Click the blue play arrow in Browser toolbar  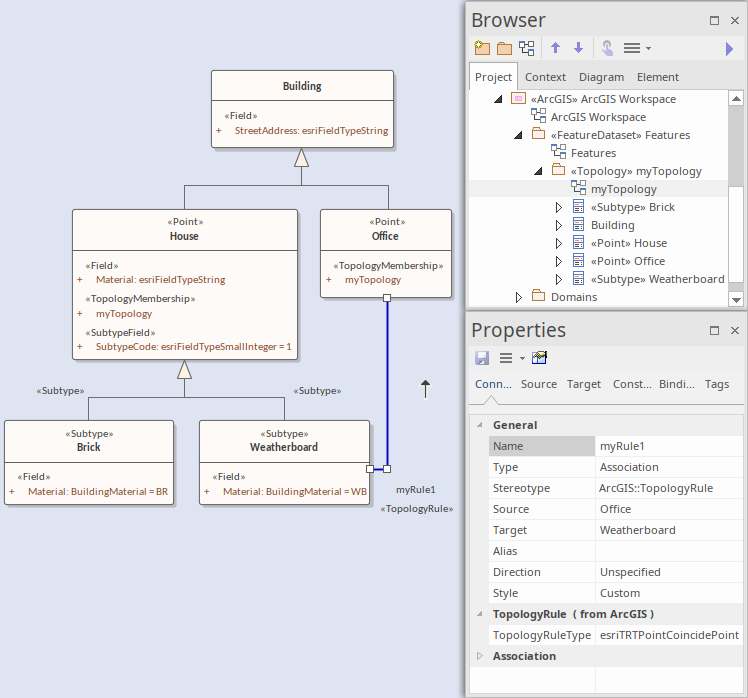(729, 48)
